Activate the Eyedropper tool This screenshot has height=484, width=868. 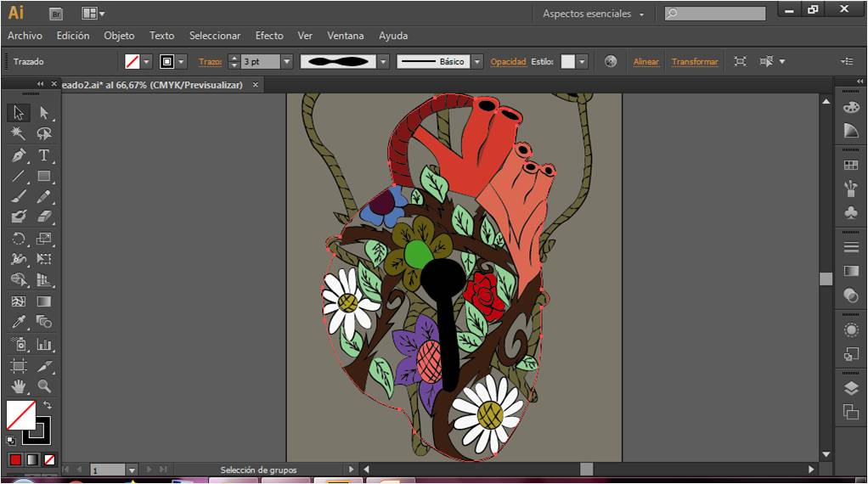(19, 322)
